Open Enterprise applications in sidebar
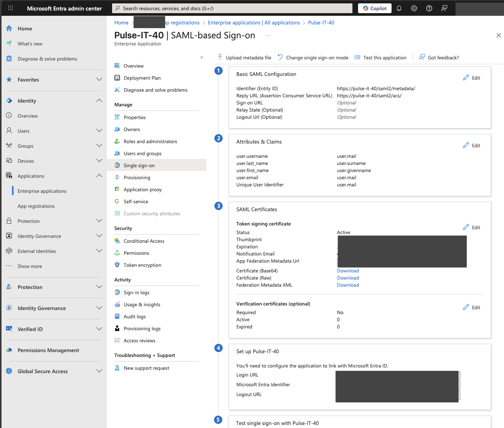Image resolution: width=504 pixels, height=428 pixels. 42,191
